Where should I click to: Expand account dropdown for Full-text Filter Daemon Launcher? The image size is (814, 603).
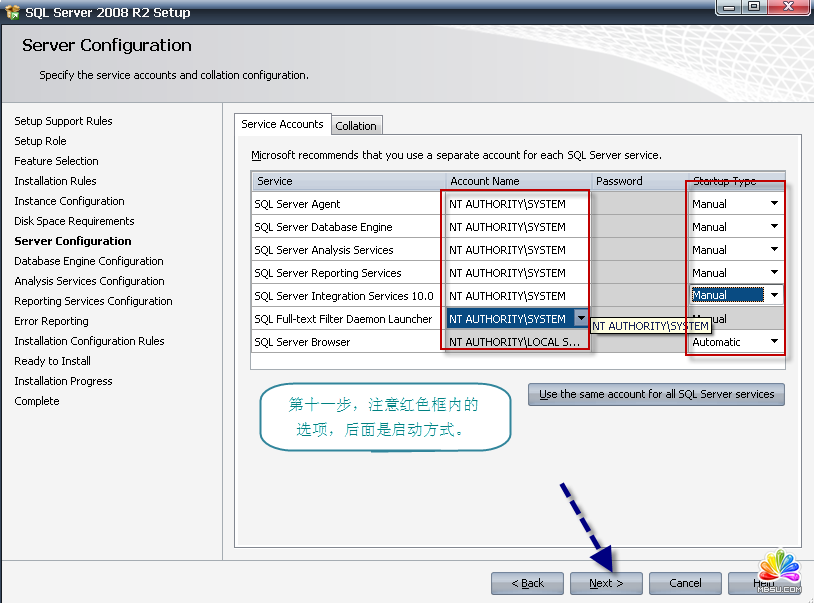[x=581, y=319]
